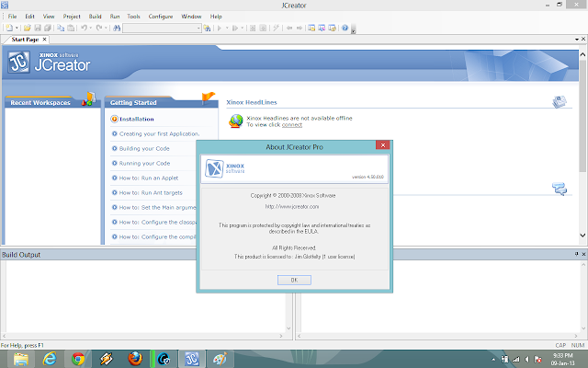Toggle the third view window icon
The image size is (588, 368).
coord(332,28)
